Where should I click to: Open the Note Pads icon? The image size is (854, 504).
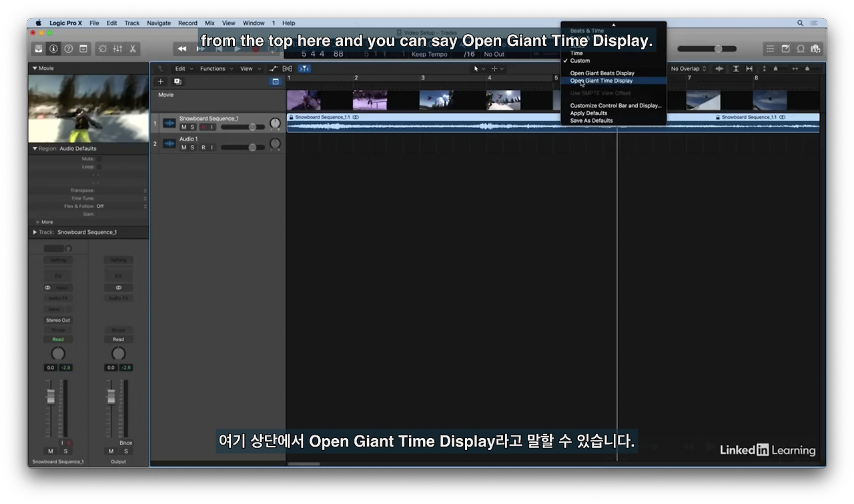pos(785,49)
